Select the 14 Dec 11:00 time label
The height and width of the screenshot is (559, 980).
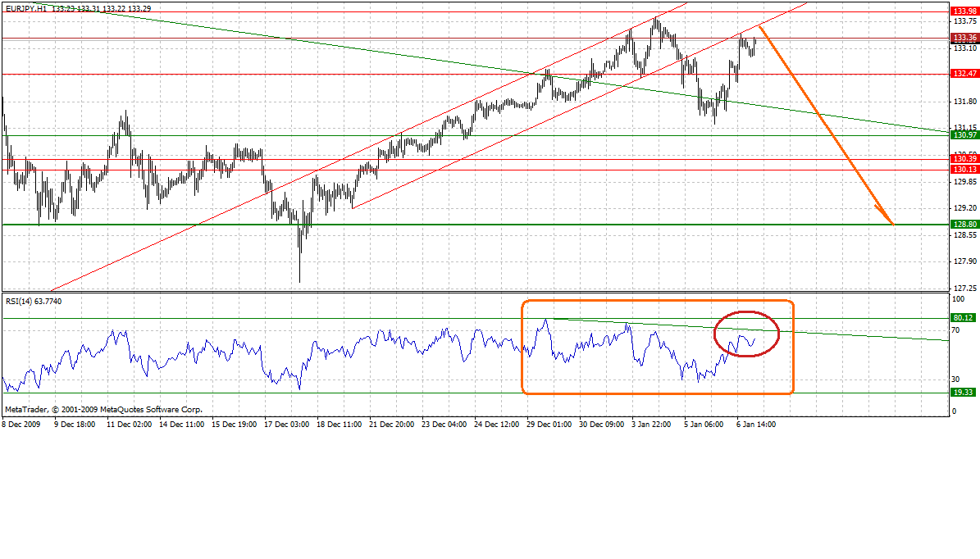click(182, 424)
